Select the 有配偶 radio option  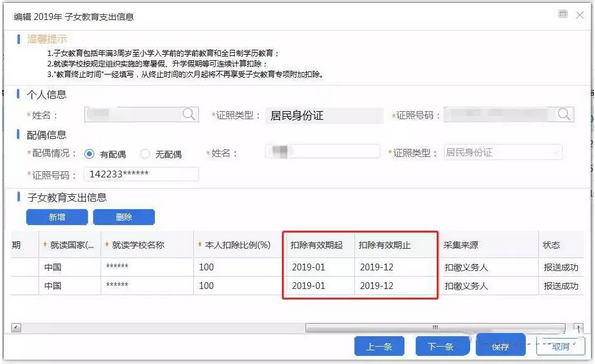tap(89, 154)
